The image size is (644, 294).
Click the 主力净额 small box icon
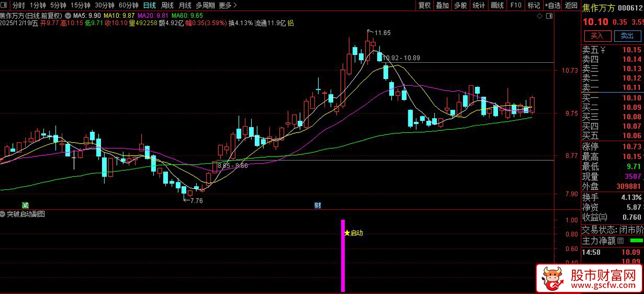tap(620, 241)
